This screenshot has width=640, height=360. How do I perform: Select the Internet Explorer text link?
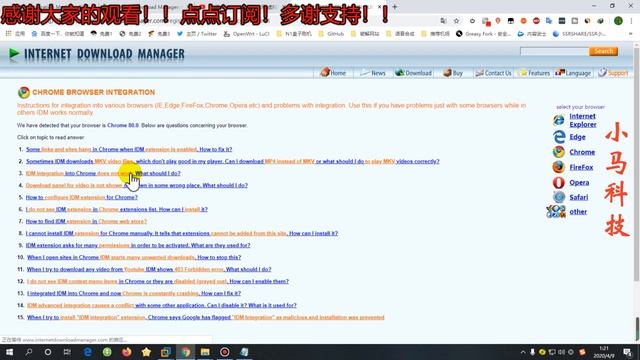[583, 120]
